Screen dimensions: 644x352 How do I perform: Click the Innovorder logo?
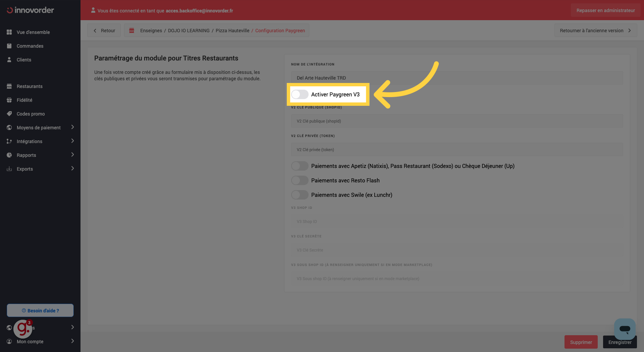[30, 10]
